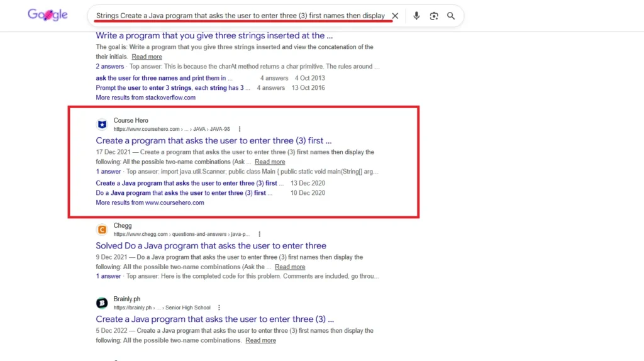
Task: Open '1 answer' under Chegg result
Action: coord(108,276)
